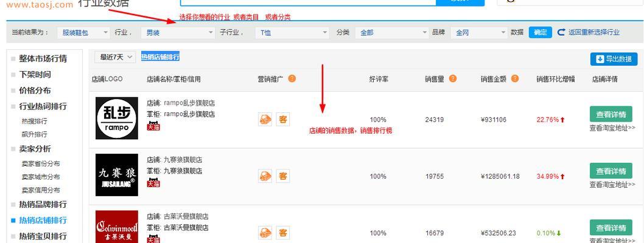Click the sales volume 16679

[435, 233]
